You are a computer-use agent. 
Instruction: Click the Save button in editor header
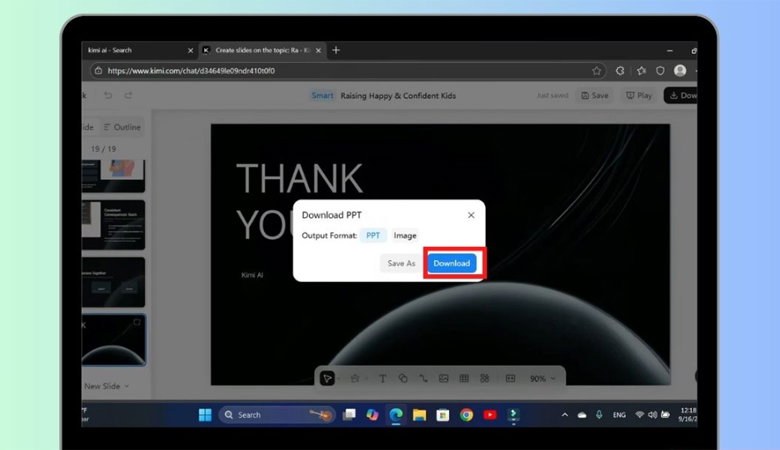[594, 95]
